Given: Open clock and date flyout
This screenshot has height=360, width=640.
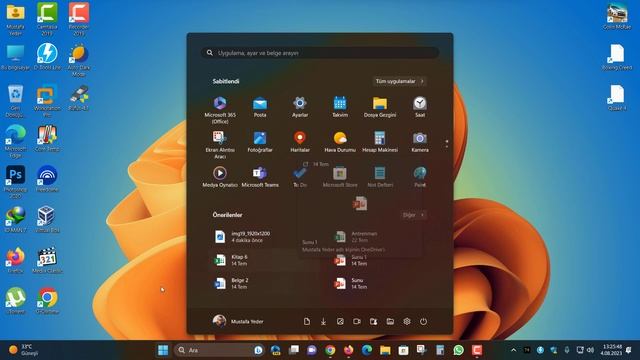Looking at the screenshot, I should point(611,350).
